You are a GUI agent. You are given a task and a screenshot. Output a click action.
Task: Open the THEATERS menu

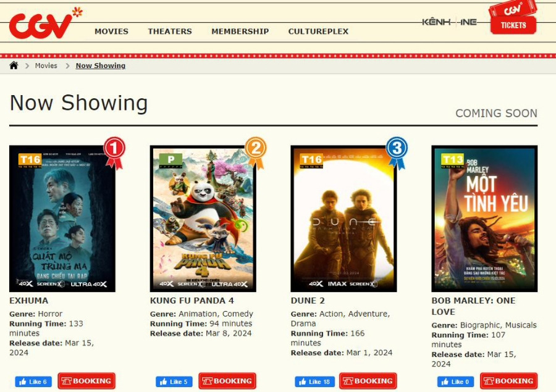[170, 31]
